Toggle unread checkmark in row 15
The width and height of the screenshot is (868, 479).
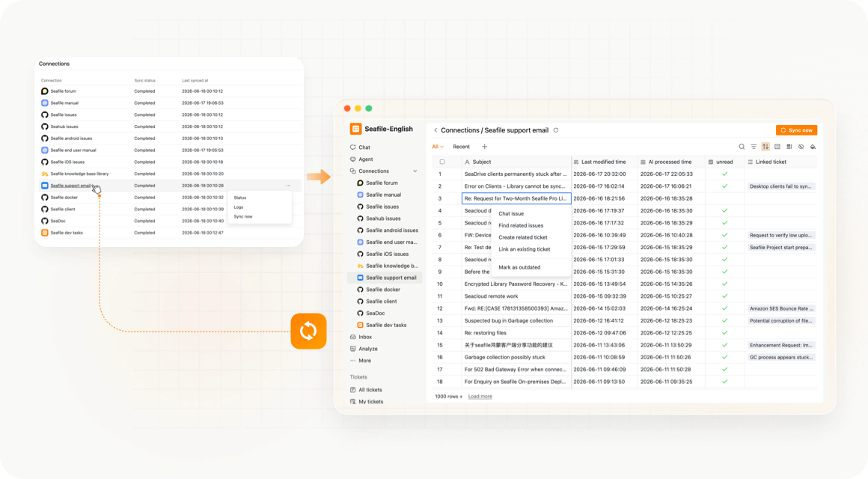pos(724,345)
